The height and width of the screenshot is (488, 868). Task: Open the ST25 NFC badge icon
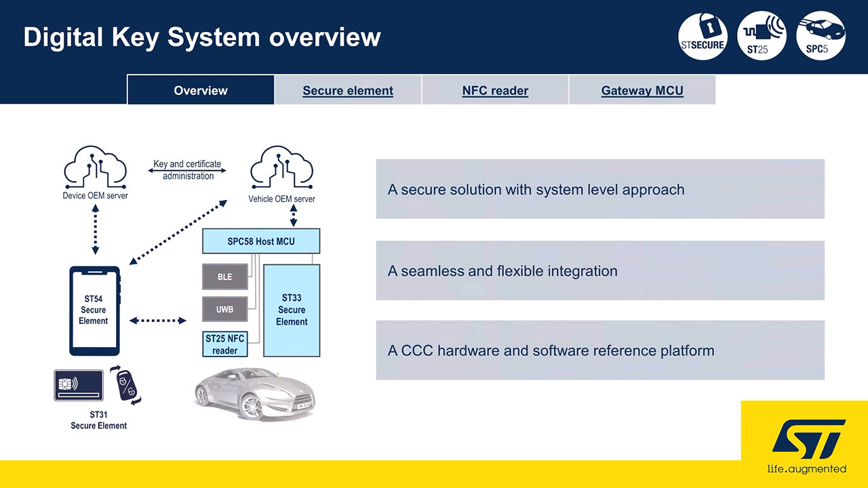[x=762, y=35]
